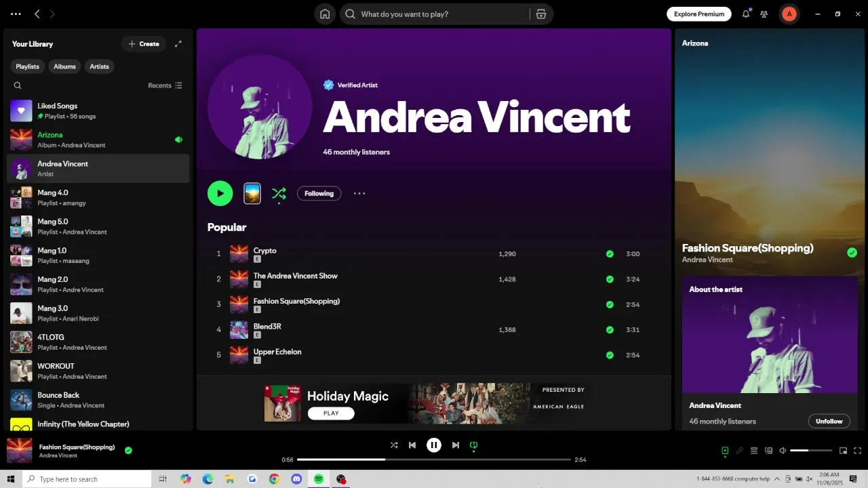Click PLAY on the Holiday Magic banner
Viewport: 868px width, 488px height.
(x=331, y=413)
